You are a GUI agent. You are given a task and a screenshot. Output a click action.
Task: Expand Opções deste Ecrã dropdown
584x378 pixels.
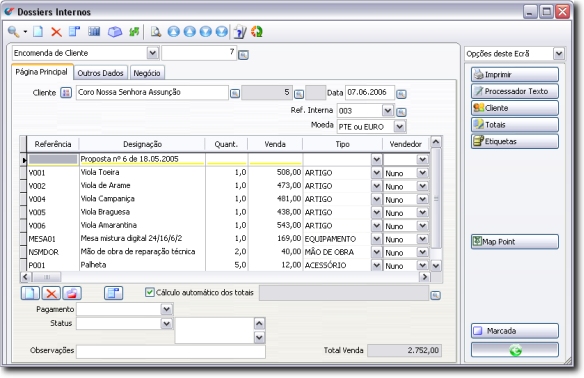559,54
